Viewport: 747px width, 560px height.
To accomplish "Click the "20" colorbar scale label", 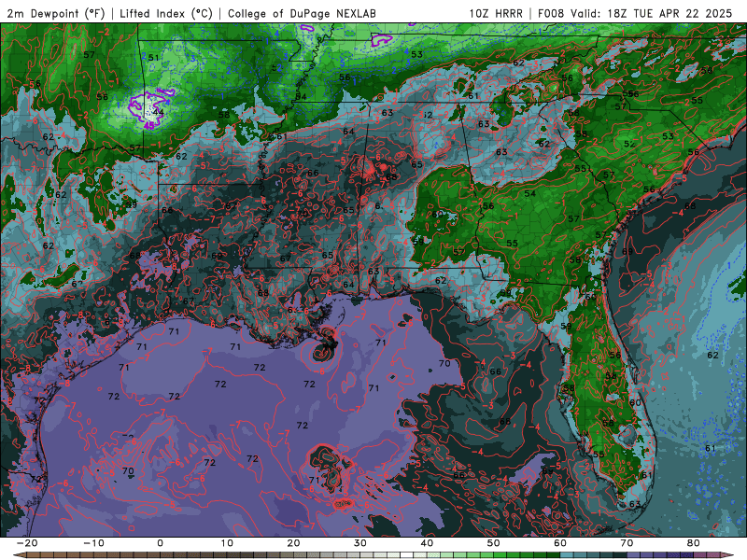I will click(x=293, y=543).
